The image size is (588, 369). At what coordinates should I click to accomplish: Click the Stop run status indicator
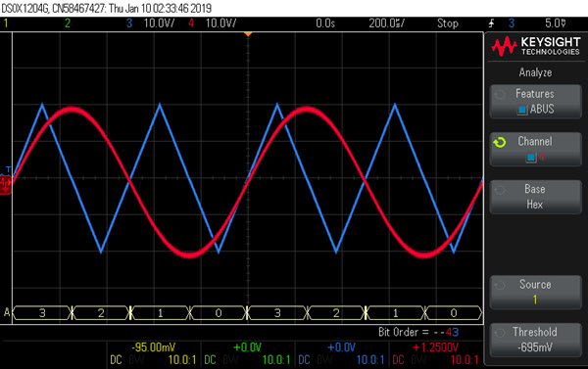click(448, 23)
